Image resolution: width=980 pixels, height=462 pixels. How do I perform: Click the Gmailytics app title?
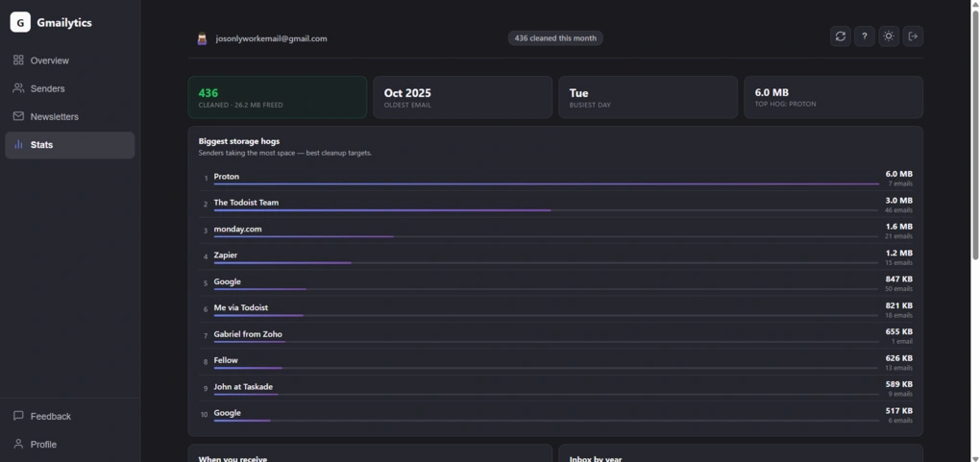tap(64, 22)
